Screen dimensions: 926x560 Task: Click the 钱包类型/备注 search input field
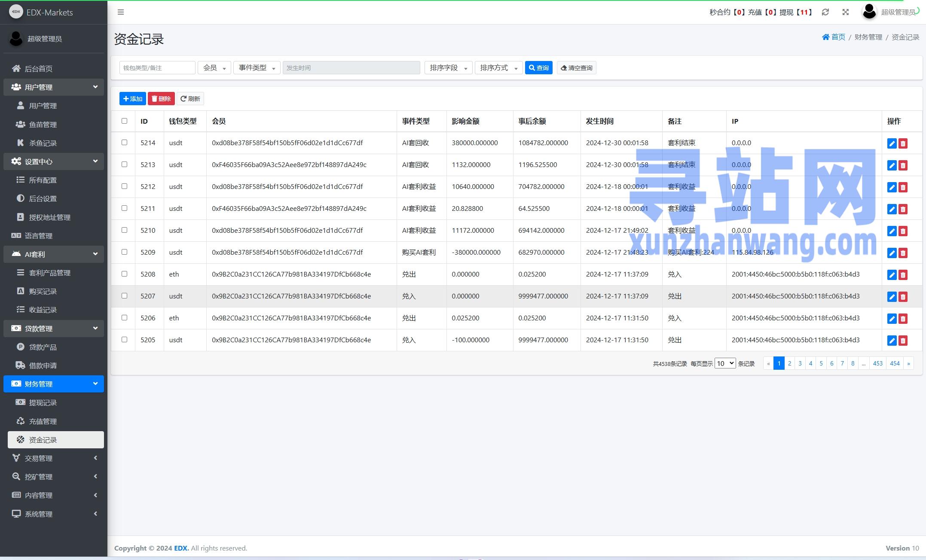[x=157, y=68]
